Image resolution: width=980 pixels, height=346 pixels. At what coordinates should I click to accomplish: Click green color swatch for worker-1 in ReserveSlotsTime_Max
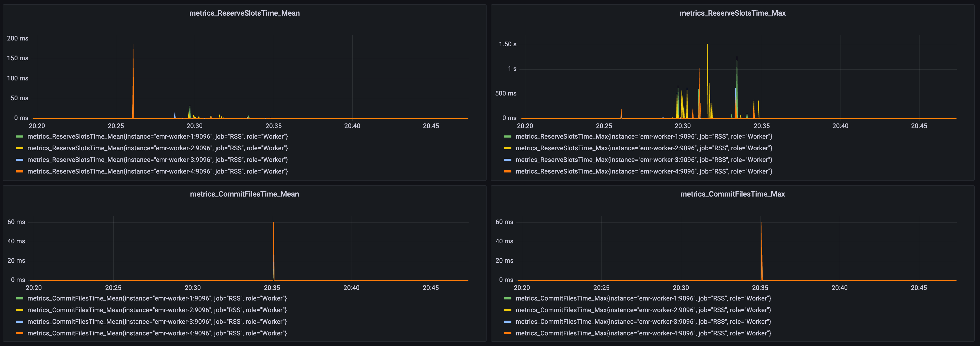point(507,136)
